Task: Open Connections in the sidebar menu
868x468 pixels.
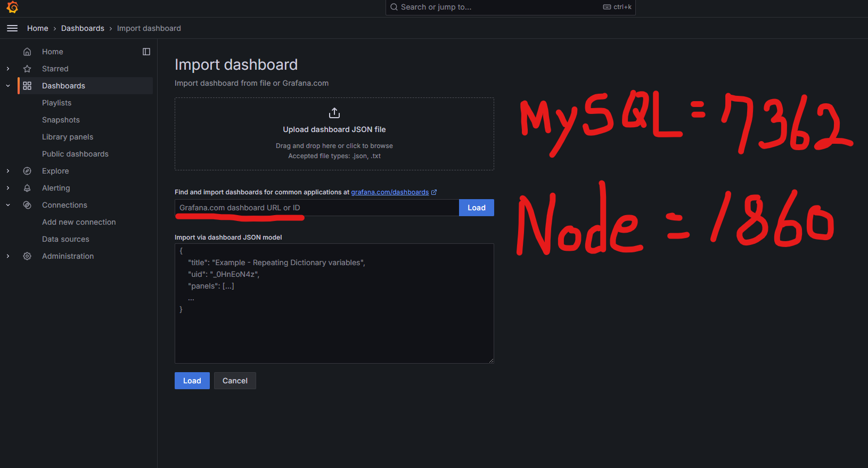Action: coord(64,205)
